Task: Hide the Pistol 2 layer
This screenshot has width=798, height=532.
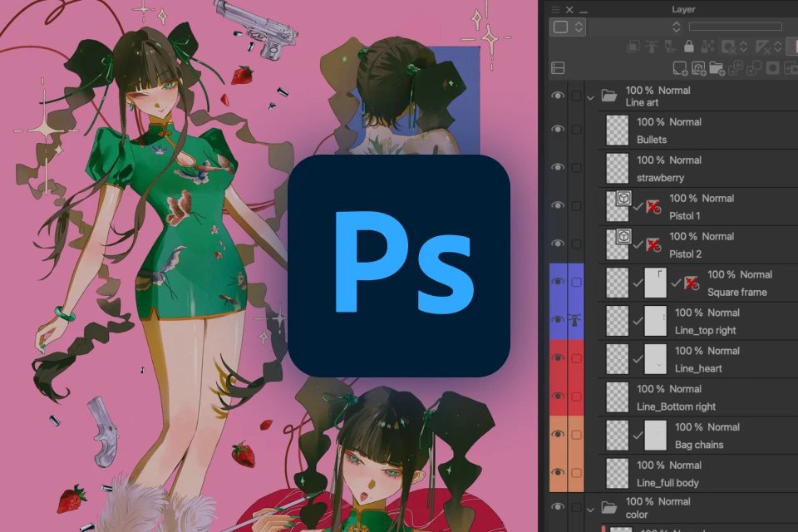Action: [558, 244]
